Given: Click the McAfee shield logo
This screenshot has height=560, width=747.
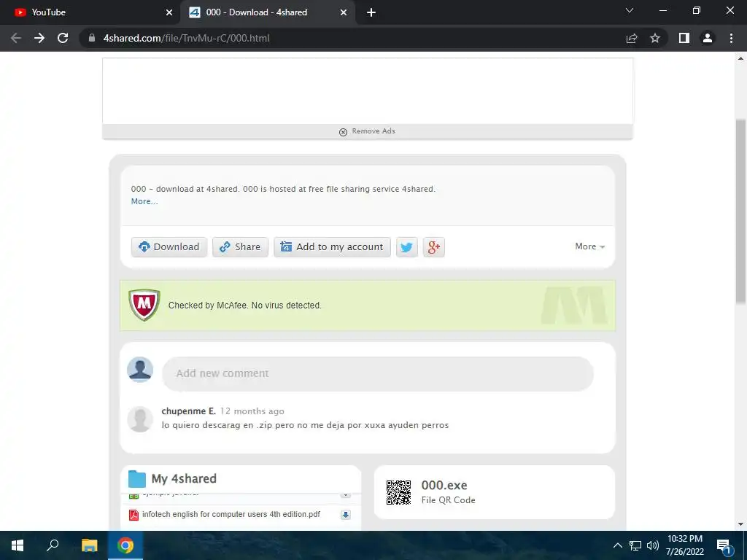Looking at the screenshot, I should [144, 305].
